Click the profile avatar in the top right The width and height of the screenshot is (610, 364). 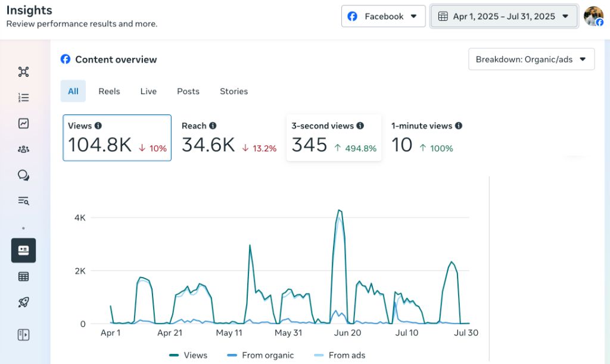coord(593,16)
